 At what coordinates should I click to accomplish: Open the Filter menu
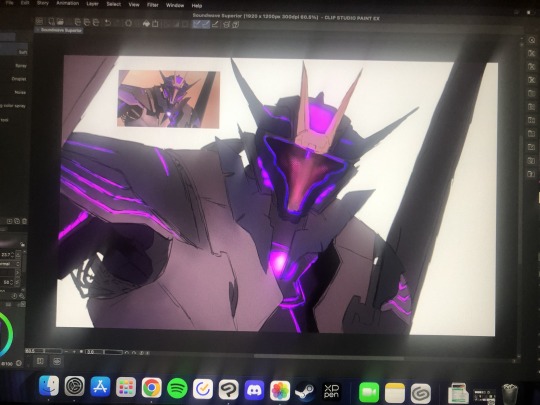pos(153,5)
